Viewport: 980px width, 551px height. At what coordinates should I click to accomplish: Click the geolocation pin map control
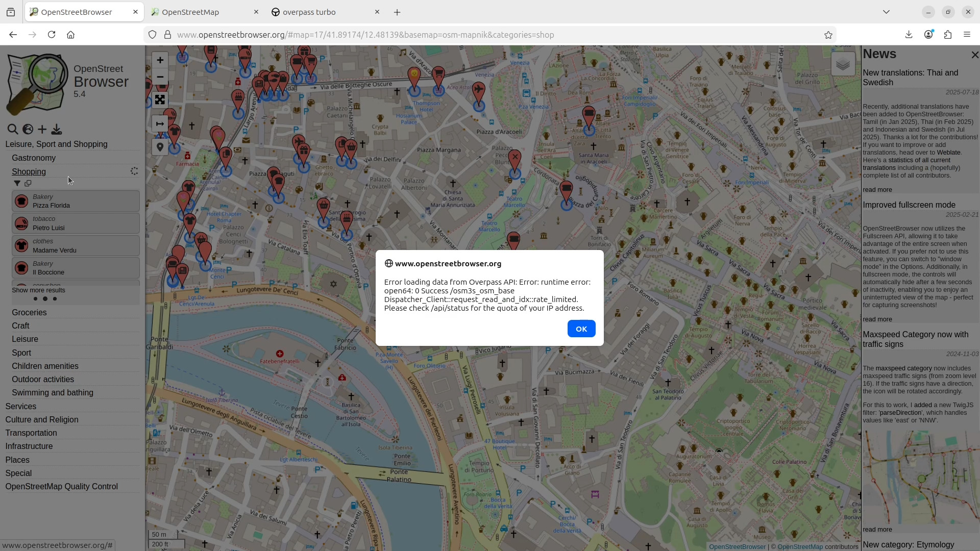(160, 147)
